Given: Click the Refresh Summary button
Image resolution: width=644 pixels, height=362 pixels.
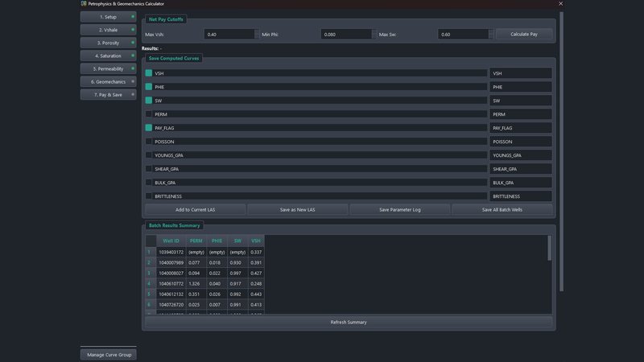Looking at the screenshot, I should click(x=349, y=323).
